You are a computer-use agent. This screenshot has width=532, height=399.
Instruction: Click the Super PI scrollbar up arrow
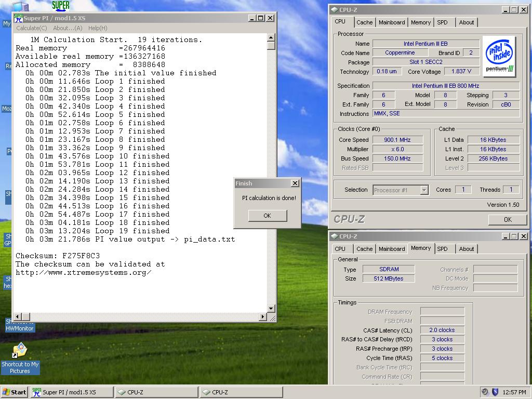pos(271,37)
